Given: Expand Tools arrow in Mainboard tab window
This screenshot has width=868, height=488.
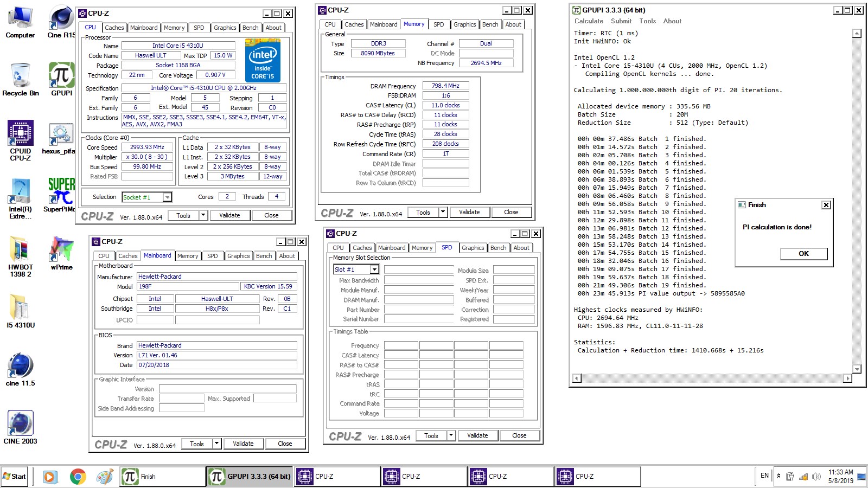Looking at the screenshot, I should pyautogui.click(x=217, y=444).
